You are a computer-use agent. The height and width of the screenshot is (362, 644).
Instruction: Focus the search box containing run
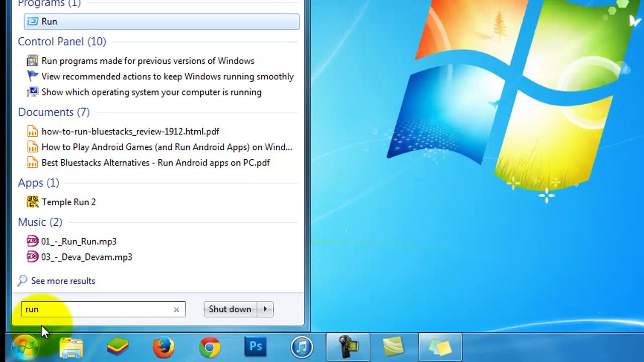103,309
